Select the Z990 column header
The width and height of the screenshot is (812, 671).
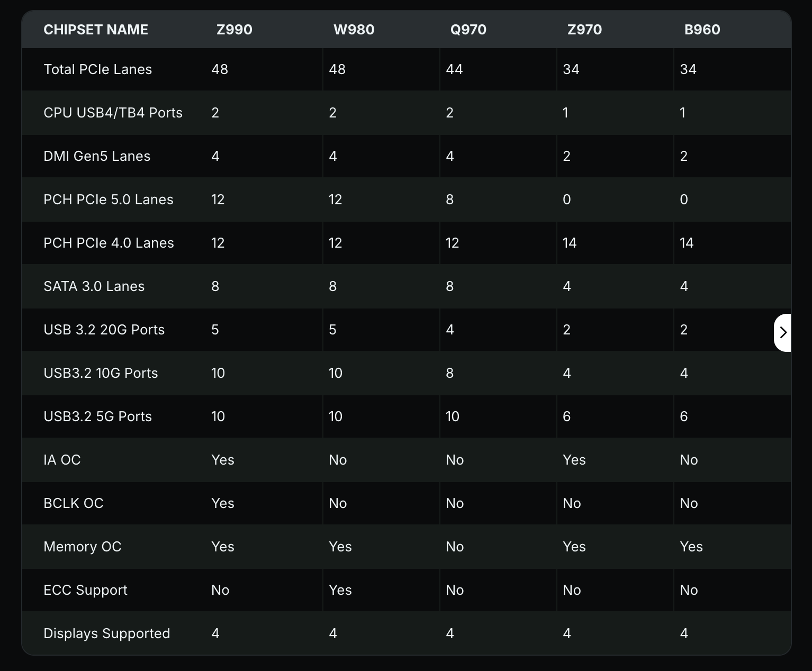tap(234, 30)
